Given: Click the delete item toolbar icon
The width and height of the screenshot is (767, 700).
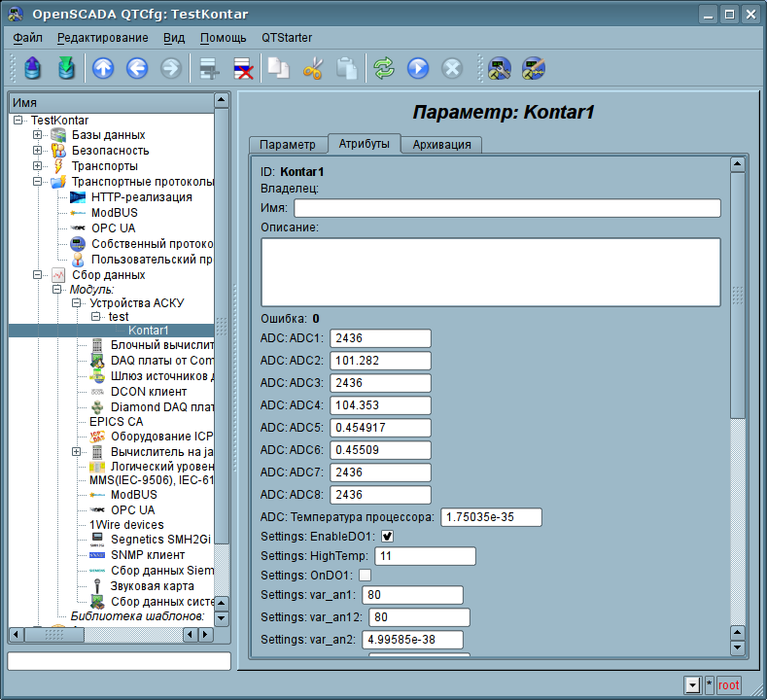Looking at the screenshot, I should (x=241, y=68).
